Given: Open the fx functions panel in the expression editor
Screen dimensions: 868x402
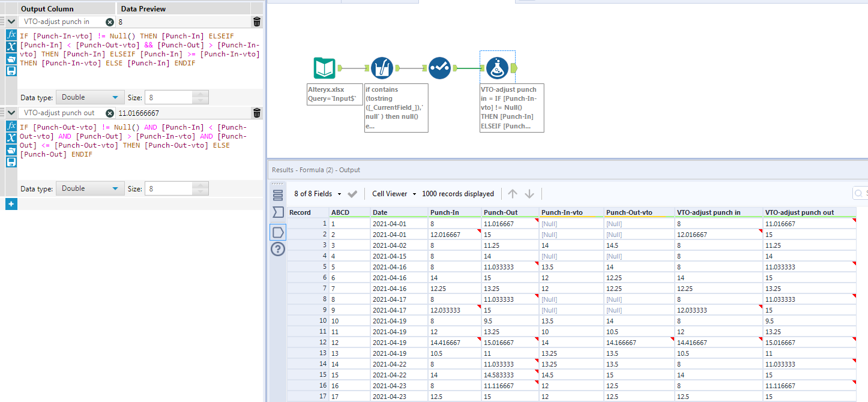Looking at the screenshot, I should point(11,35).
